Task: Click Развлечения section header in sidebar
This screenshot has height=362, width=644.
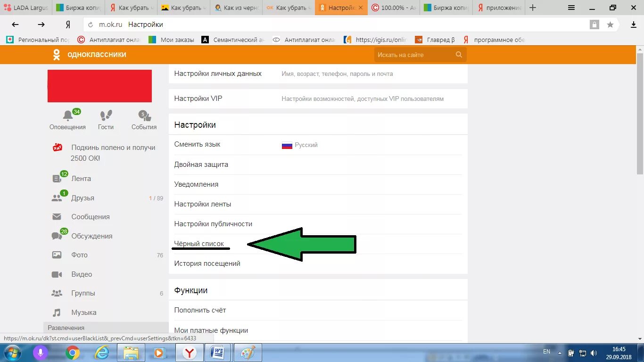Action: point(106,328)
